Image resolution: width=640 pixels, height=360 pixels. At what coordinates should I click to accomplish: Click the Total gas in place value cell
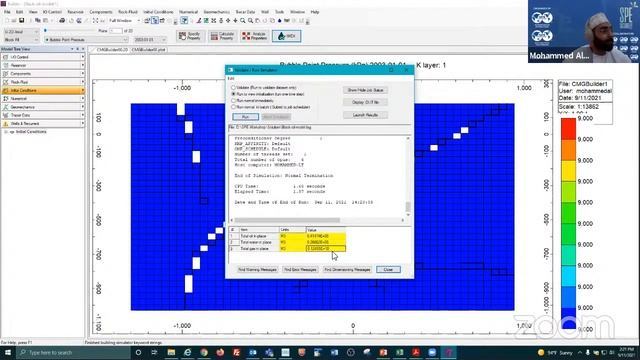point(326,249)
